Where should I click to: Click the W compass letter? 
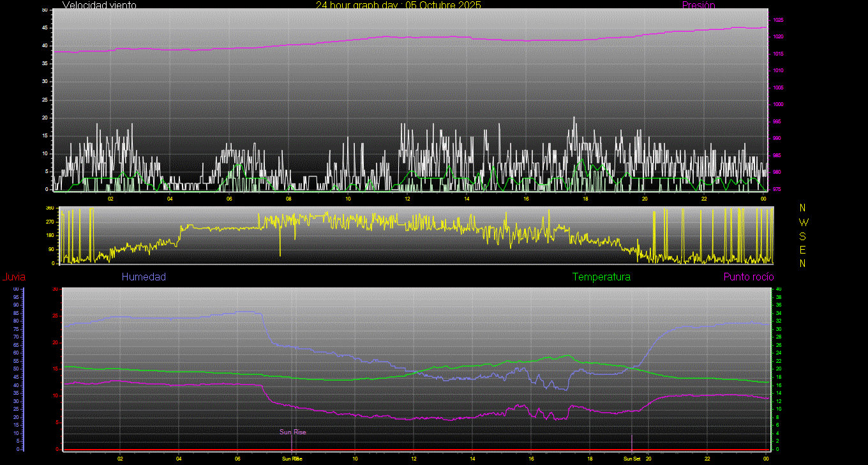(803, 222)
